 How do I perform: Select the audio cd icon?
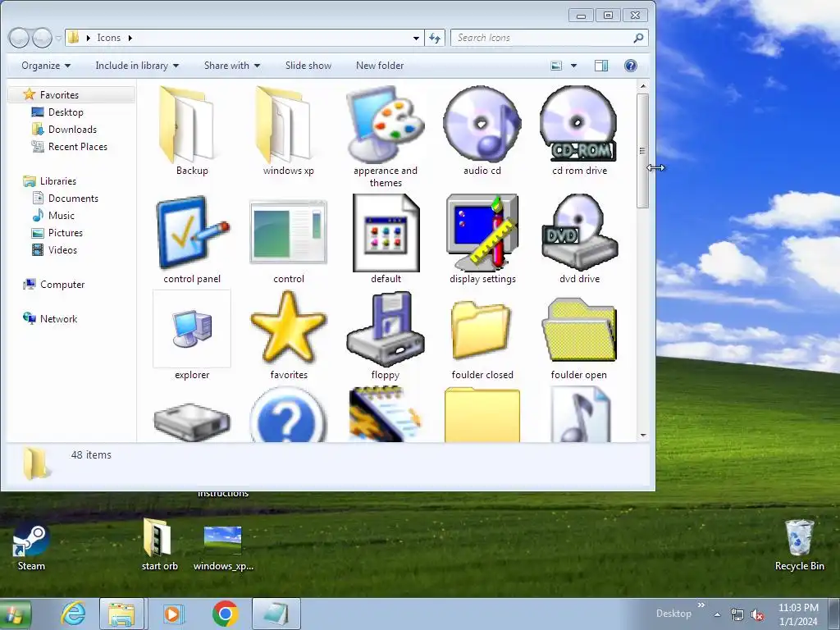pyautogui.click(x=482, y=131)
